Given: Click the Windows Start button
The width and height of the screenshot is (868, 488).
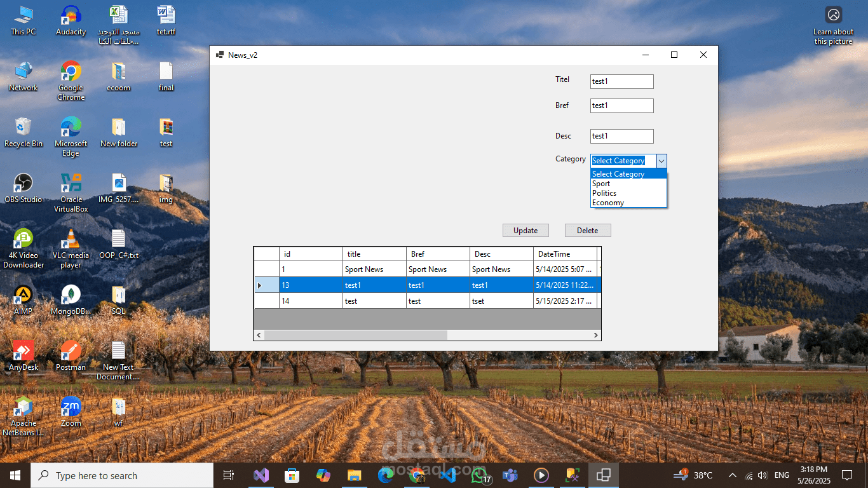Looking at the screenshot, I should 15,475.
